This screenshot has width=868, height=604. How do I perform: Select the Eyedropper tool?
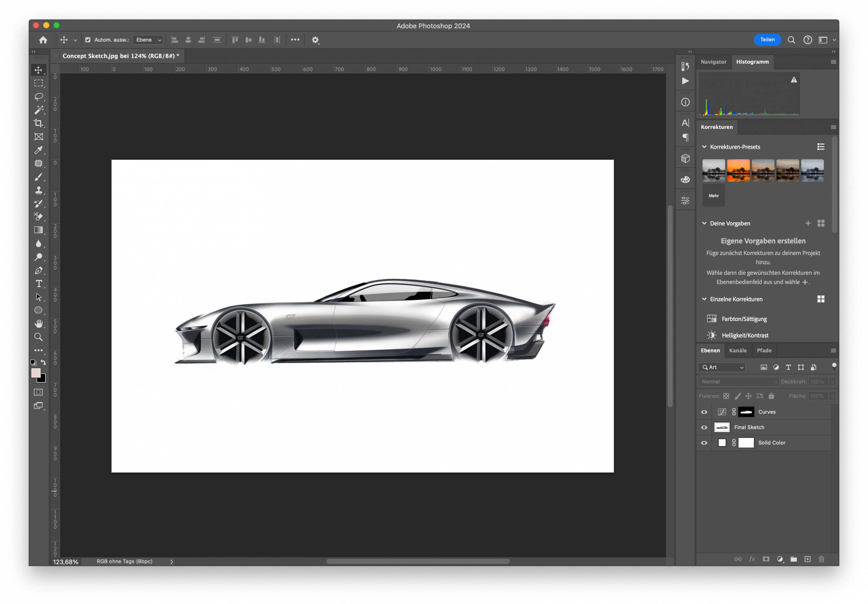[39, 150]
